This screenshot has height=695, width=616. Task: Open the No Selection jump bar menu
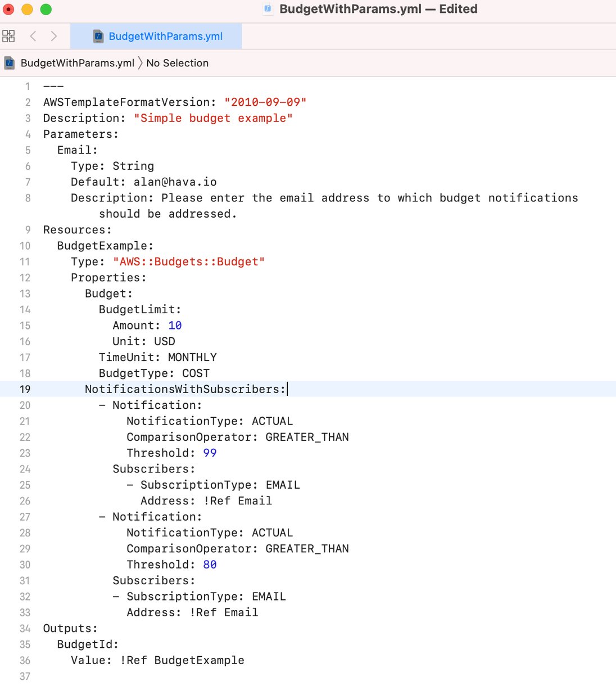click(177, 63)
